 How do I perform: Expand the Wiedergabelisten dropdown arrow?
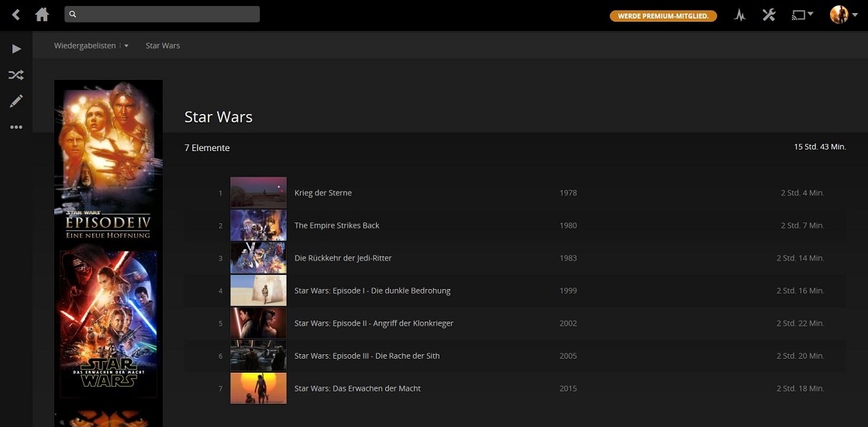click(126, 46)
